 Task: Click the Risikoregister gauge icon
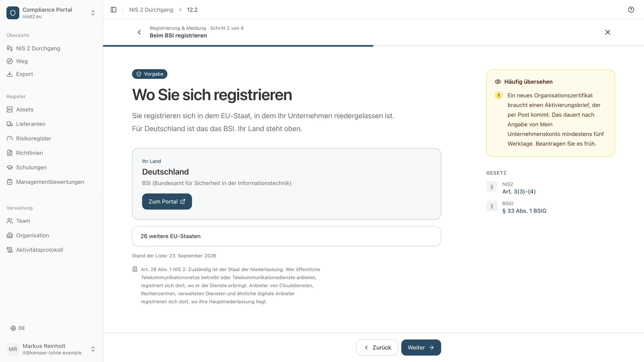pyautogui.click(x=10, y=138)
